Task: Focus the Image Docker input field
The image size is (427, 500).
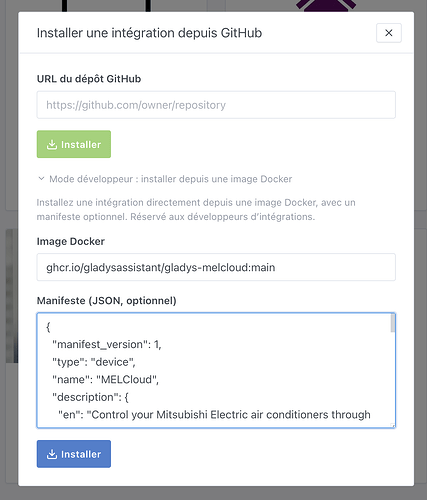Action: (x=216, y=267)
